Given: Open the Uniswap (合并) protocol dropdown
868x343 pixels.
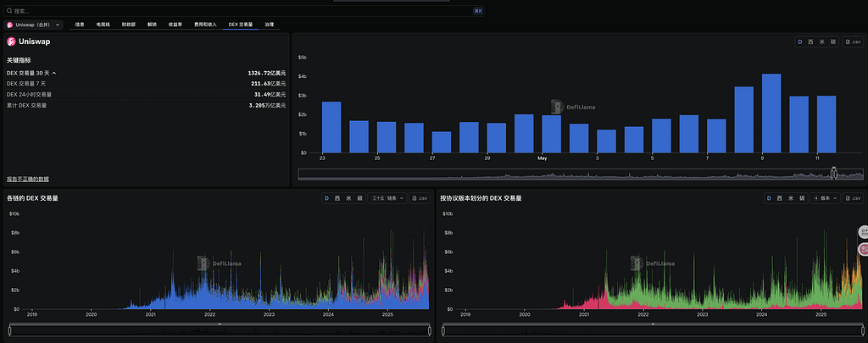Looking at the screenshot, I should (x=36, y=25).
